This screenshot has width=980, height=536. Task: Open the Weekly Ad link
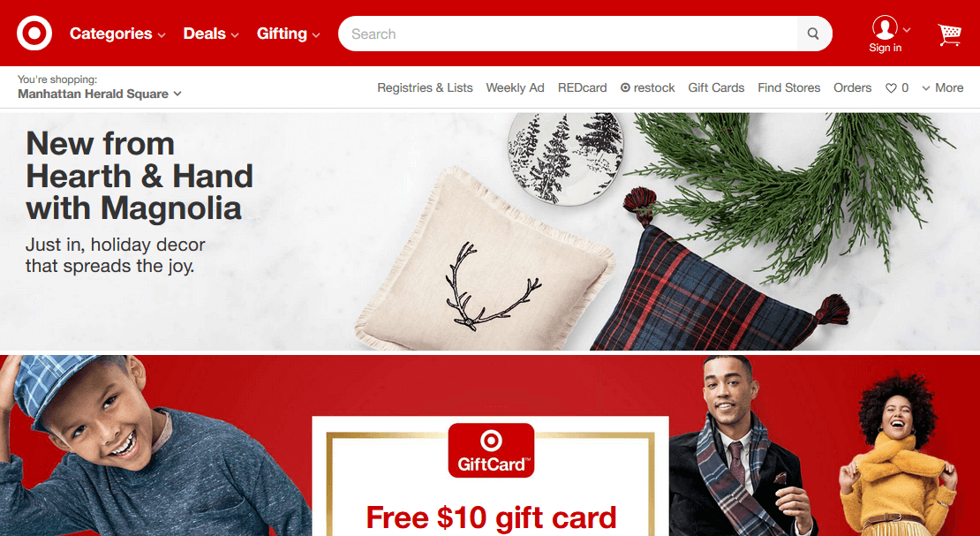(x=515, y=87)
